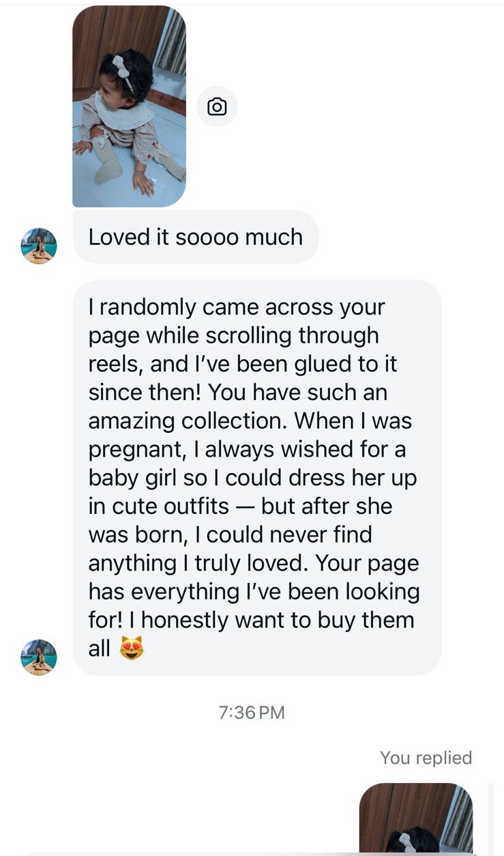Select the long message starting 'I randomly came across'
The image size is (504, 856).
(256, 476)
